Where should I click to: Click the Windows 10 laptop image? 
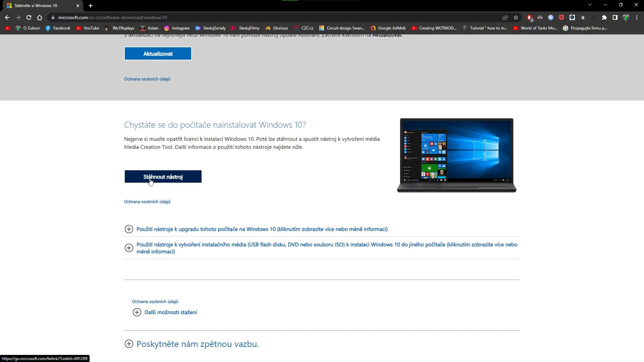pyautogui.click(x=457, y=155)
